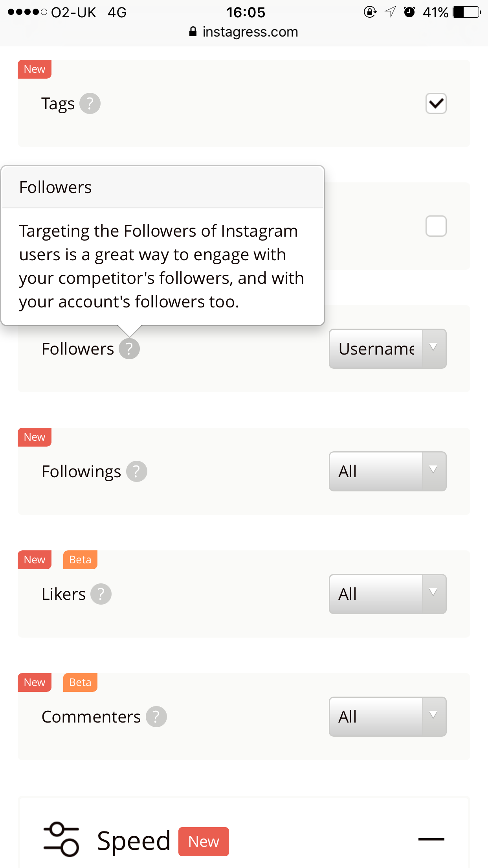The height and width of the screenshot is (868, 488).
Task: Uncheck the Tags checkbox
Action: click(436, 103)
